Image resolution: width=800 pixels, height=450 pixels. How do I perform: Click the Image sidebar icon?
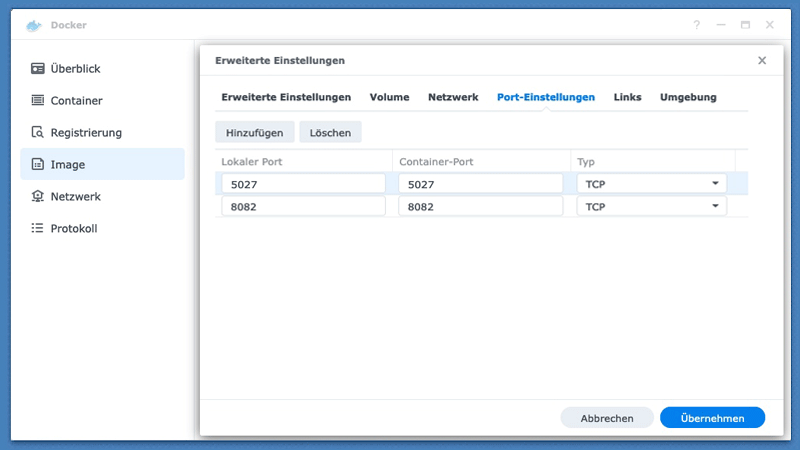tap(38, 165)
